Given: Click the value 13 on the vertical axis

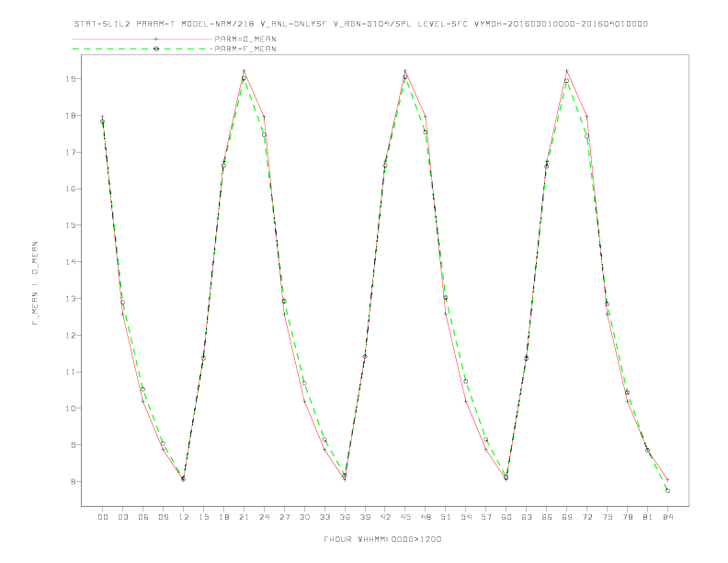Looking at the screenshot, I should click(70, 299).
